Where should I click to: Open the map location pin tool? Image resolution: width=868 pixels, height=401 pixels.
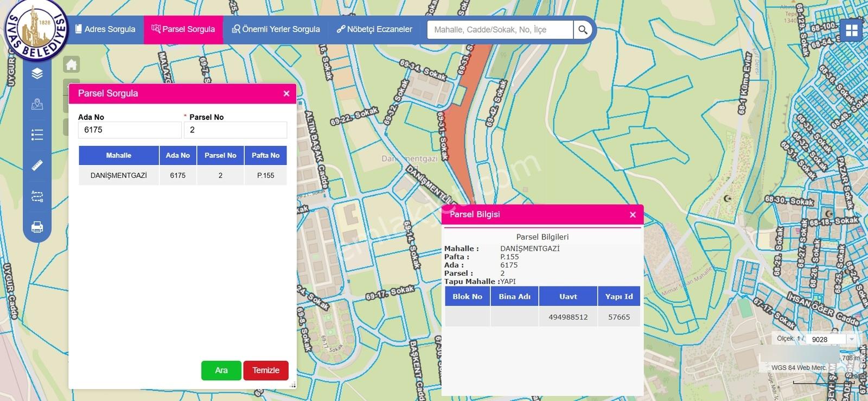[x=37, y=104]
